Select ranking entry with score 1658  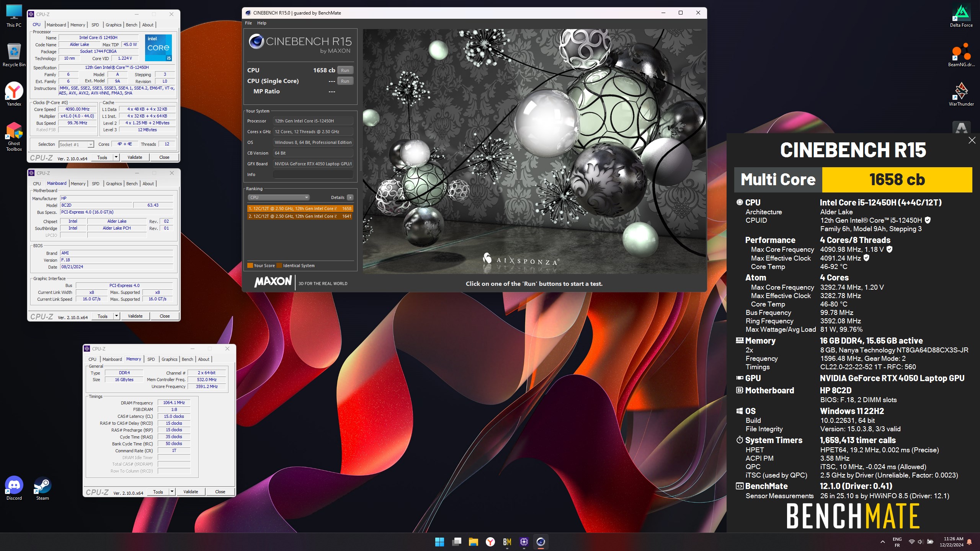coord(300,209)
